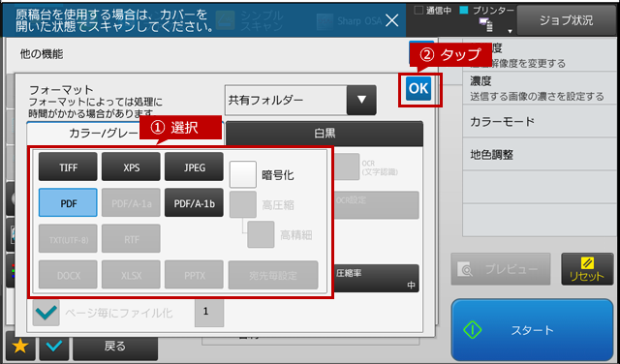Image resolution: width=620 pixels, height=364 pixels.
Task: Open the OCR設定 button
Action: [x=377, y=204]
